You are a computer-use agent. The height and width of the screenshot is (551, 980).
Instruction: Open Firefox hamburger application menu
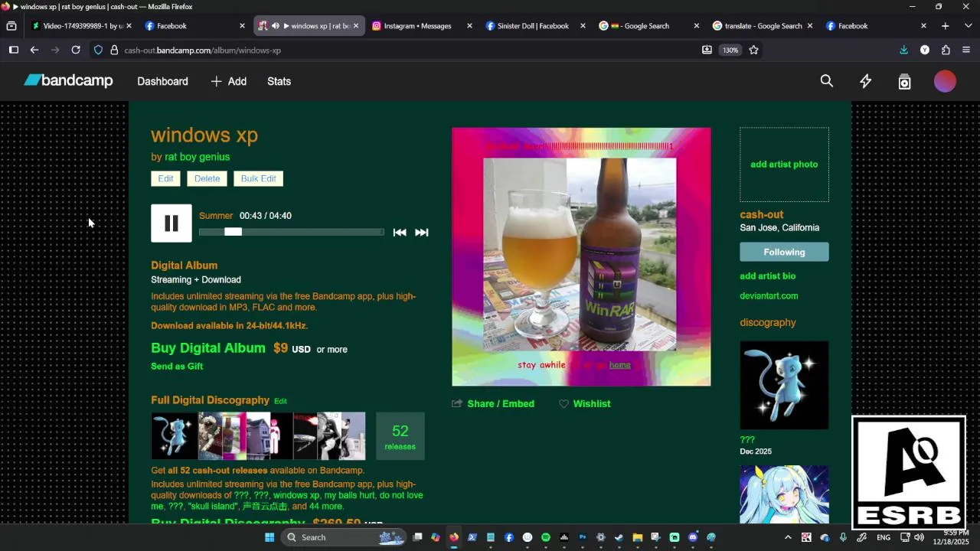[966, 50]
